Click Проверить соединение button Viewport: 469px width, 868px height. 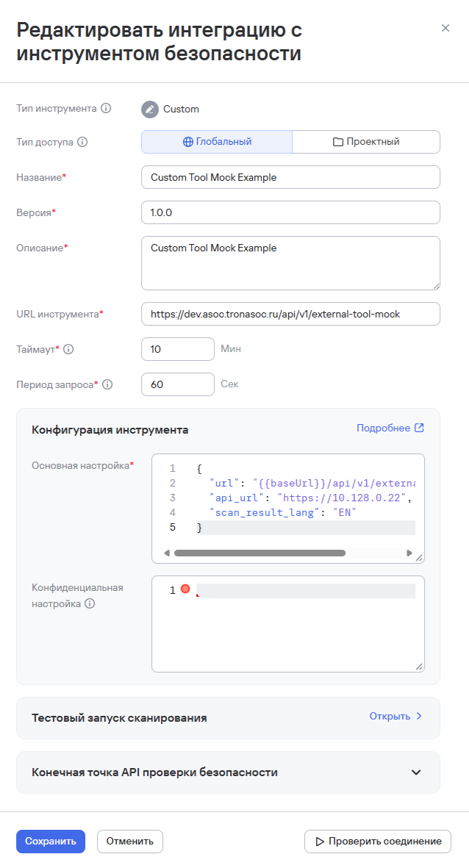point(378,842)
